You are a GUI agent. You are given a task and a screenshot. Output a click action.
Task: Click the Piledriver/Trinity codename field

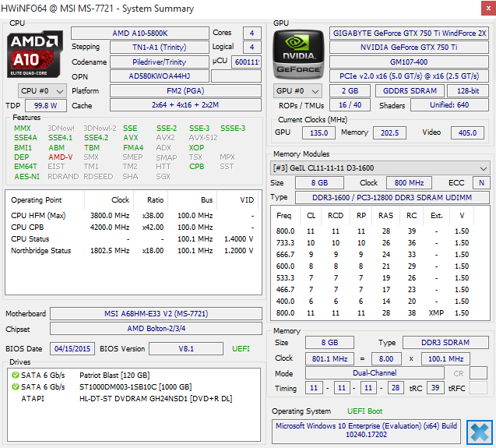159,62
